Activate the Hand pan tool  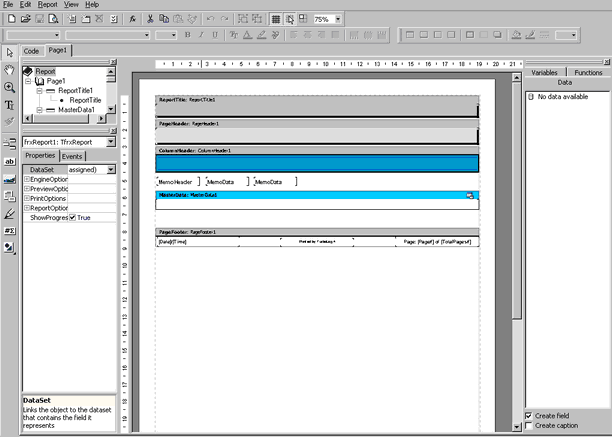pos(10,70)
